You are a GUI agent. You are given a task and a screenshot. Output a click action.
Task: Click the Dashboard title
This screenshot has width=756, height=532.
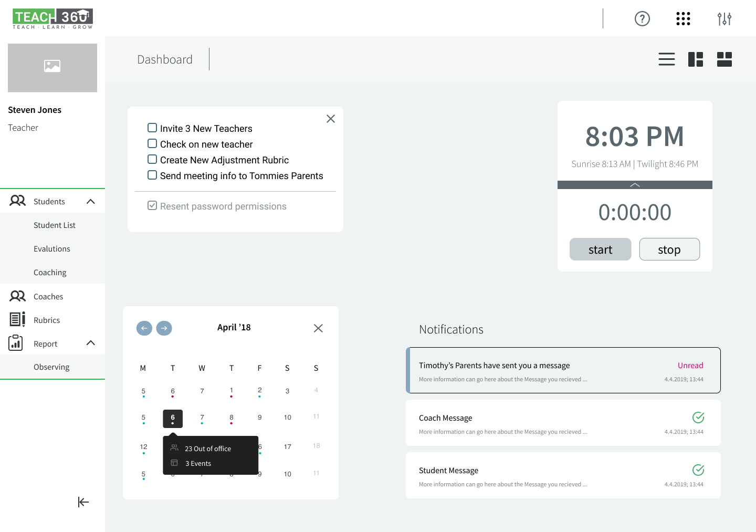click(x=165, y=59)
